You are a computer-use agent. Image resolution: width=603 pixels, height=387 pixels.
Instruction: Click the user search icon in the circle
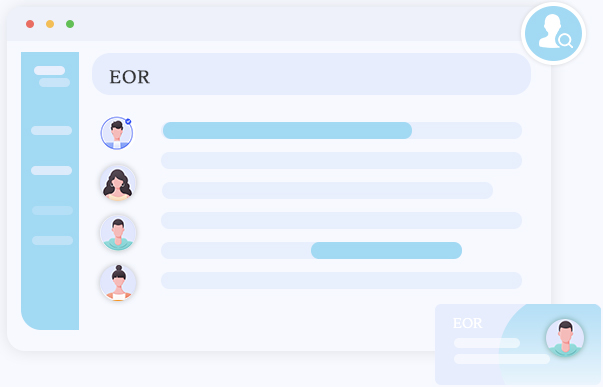(x=553, y=33)
